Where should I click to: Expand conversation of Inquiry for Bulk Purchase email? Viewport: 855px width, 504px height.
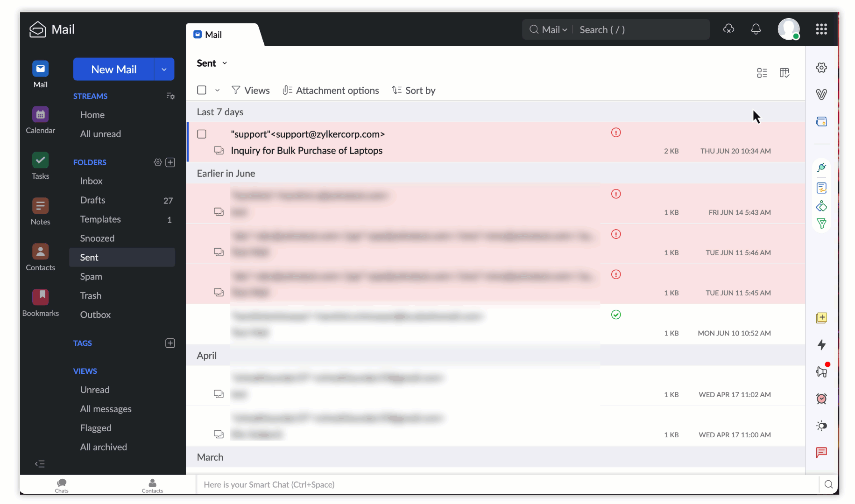pyautogui.click(x=219, y=150)
